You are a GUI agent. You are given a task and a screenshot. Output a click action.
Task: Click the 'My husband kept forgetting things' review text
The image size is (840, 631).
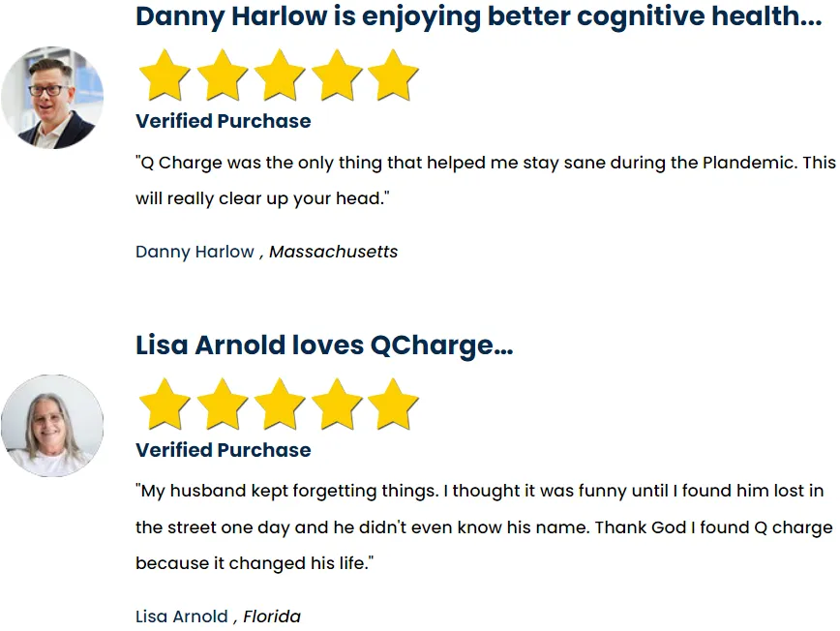[x=484, y=527]
